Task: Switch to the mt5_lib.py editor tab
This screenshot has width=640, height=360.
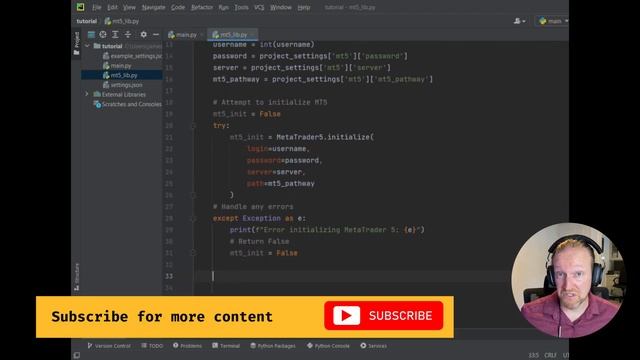Action: click(x=233, y=35)
